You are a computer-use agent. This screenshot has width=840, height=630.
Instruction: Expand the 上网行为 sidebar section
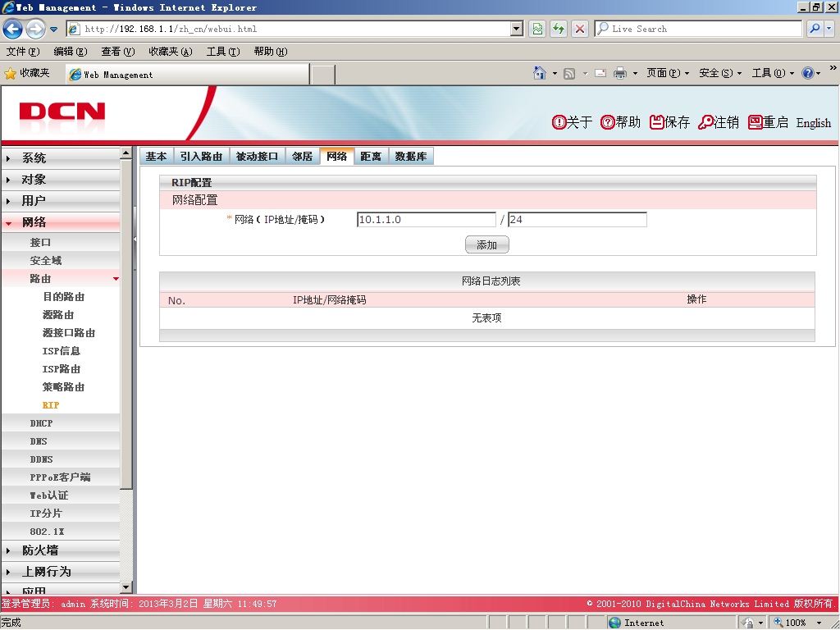click(x=61, y=572)
